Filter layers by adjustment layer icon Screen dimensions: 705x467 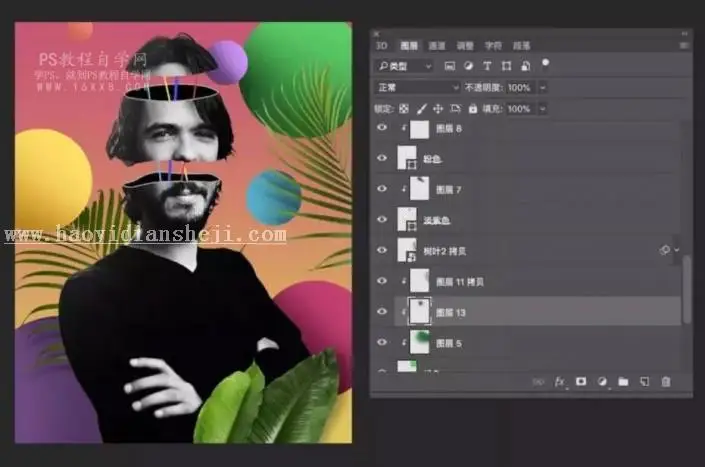pos(468,66)
